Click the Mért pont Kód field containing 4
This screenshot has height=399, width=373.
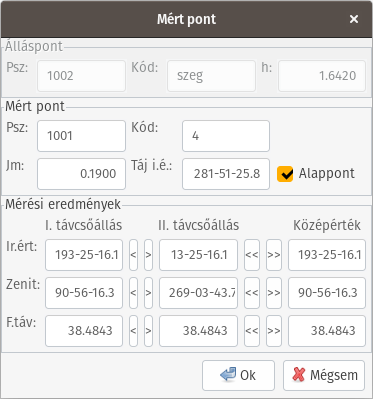226,136
